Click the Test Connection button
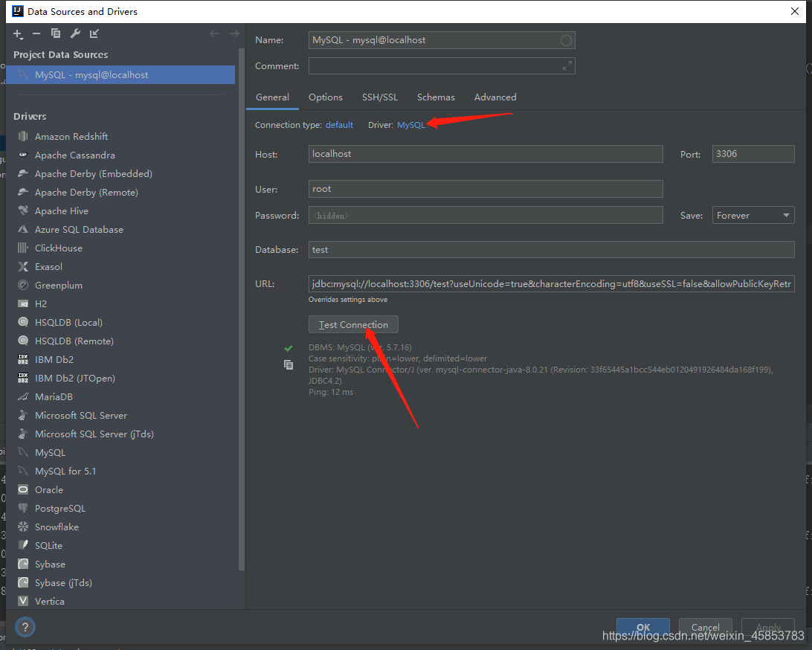 [x=353, y=325]
